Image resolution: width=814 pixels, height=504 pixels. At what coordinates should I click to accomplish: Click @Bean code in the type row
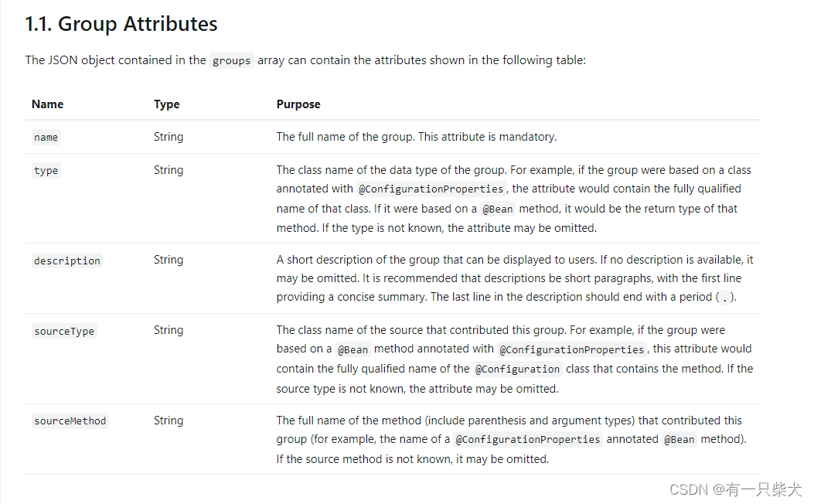498,209
